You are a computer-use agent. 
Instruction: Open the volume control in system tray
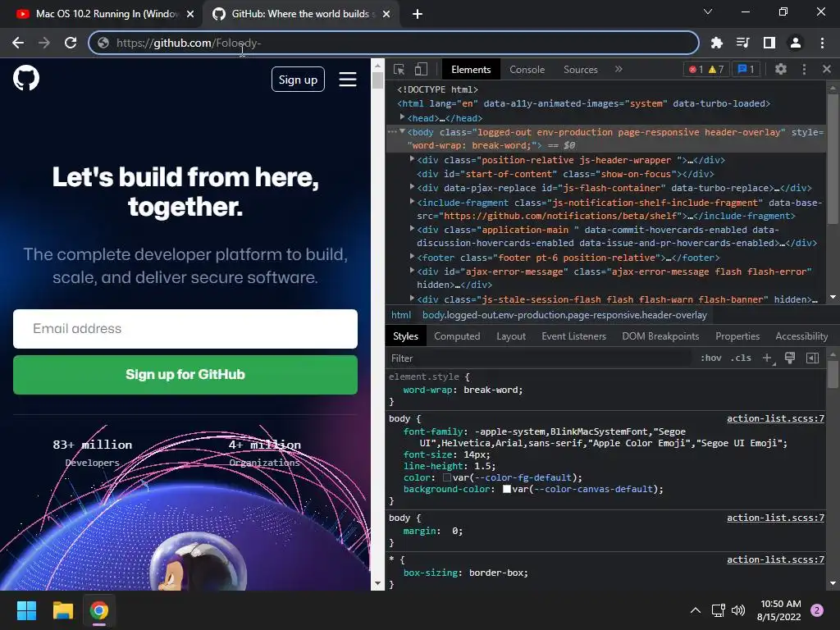(738, 610)
